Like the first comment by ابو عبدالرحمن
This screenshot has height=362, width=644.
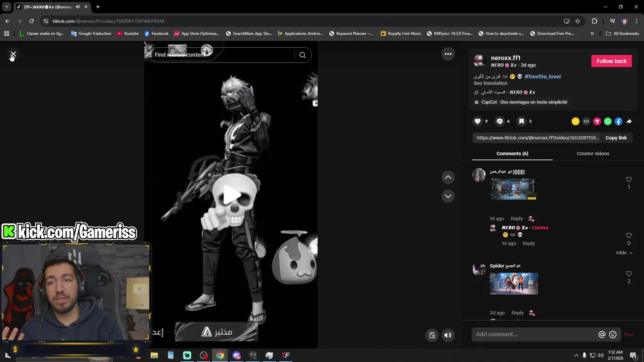tap(628, 179)
